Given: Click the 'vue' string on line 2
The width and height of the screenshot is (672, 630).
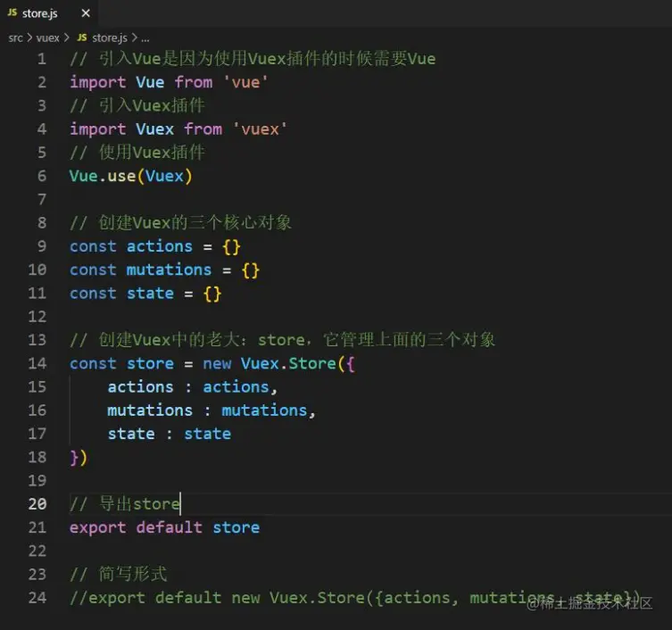Looking at the screenshot, I should (x=245, y=82).
